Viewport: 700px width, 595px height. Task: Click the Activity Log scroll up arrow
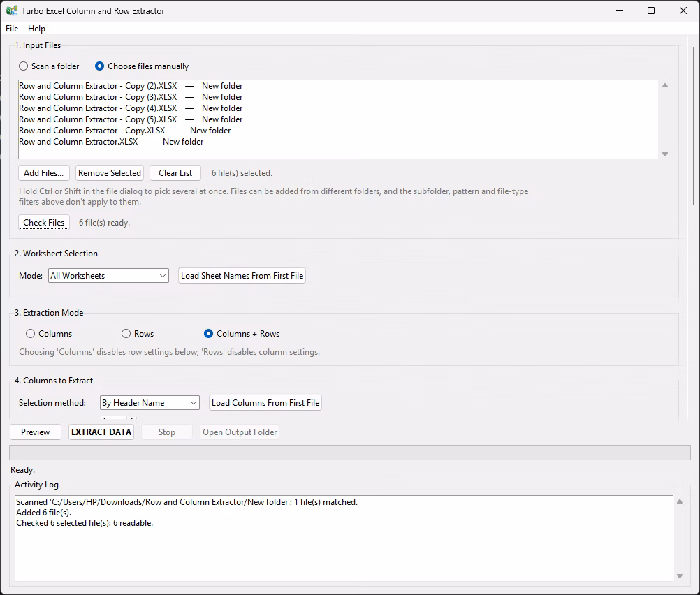[680, 501]
